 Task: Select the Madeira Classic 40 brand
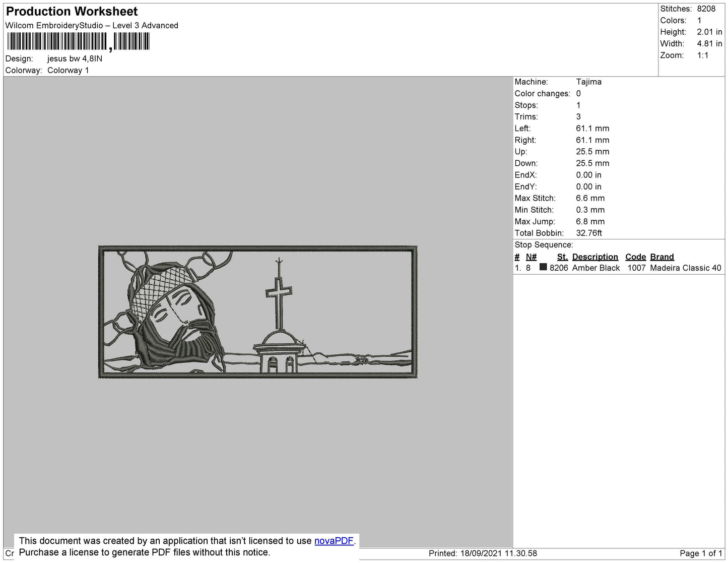[x=686, y=268]
